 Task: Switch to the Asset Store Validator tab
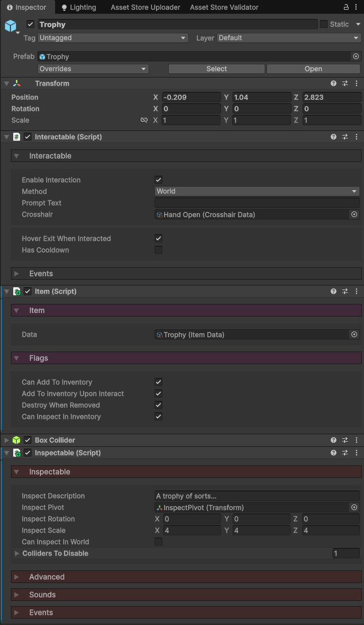pyautogui.click(x=224, y=7)
